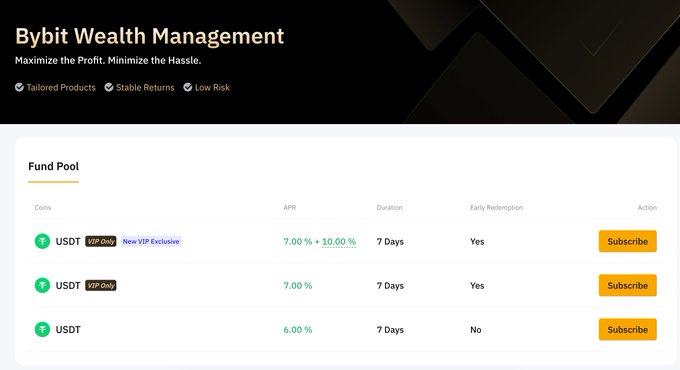The image size is (680, 370).
Task: Click the 7.00 % APR in New VIP Exclusive row
Action: (298, 242)
